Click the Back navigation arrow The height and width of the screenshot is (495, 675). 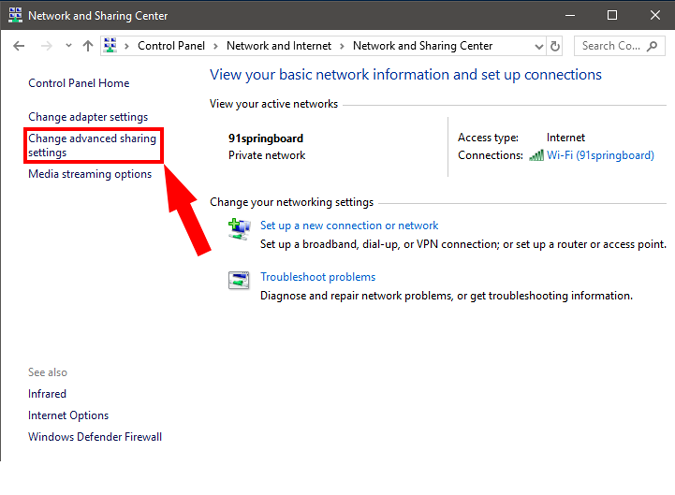[18, 46]
